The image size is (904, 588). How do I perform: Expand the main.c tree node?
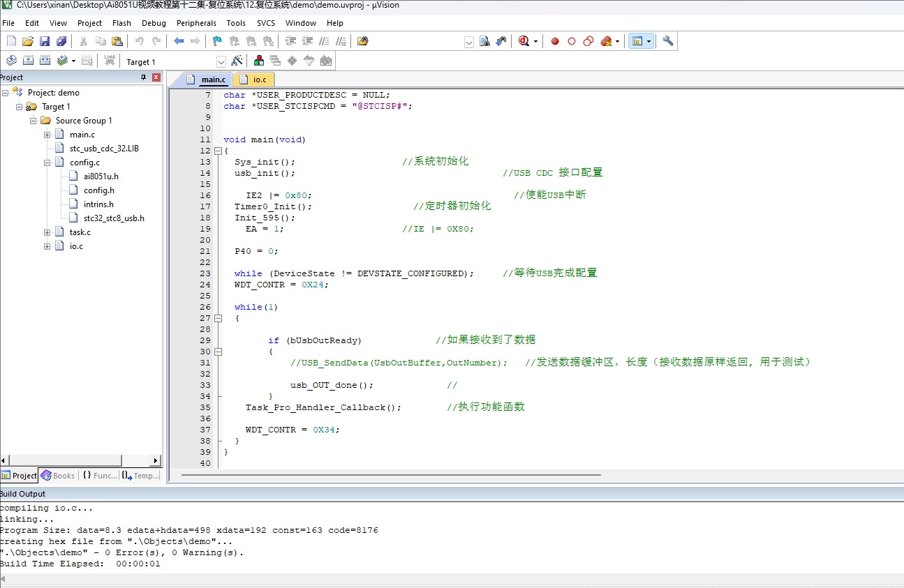click(47, 135)
